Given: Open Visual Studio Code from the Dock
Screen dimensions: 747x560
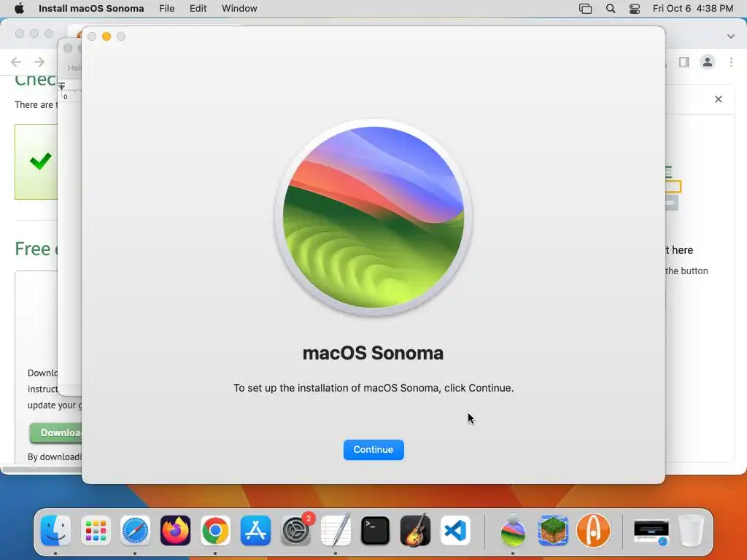Looking at the screenshot, I should (455, 530).
